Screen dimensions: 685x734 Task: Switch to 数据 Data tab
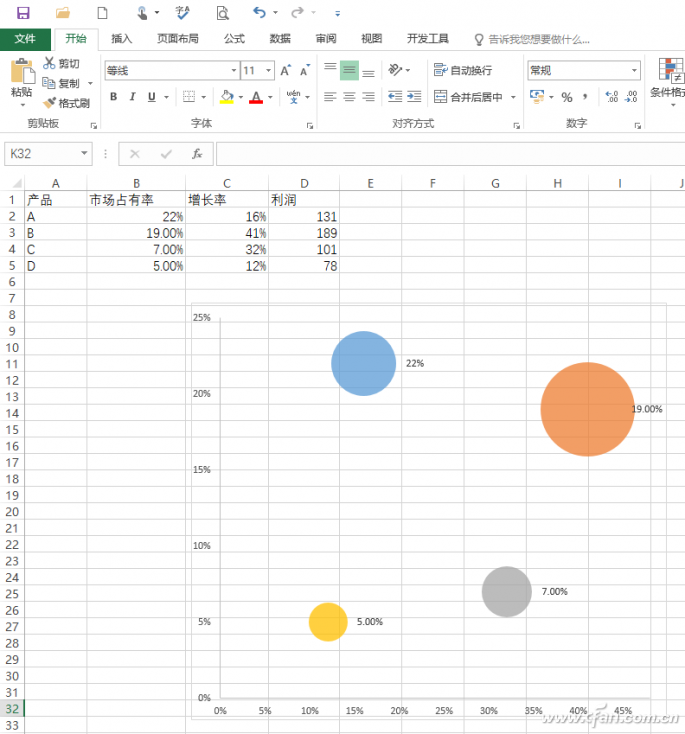click(x=280, y=39)
